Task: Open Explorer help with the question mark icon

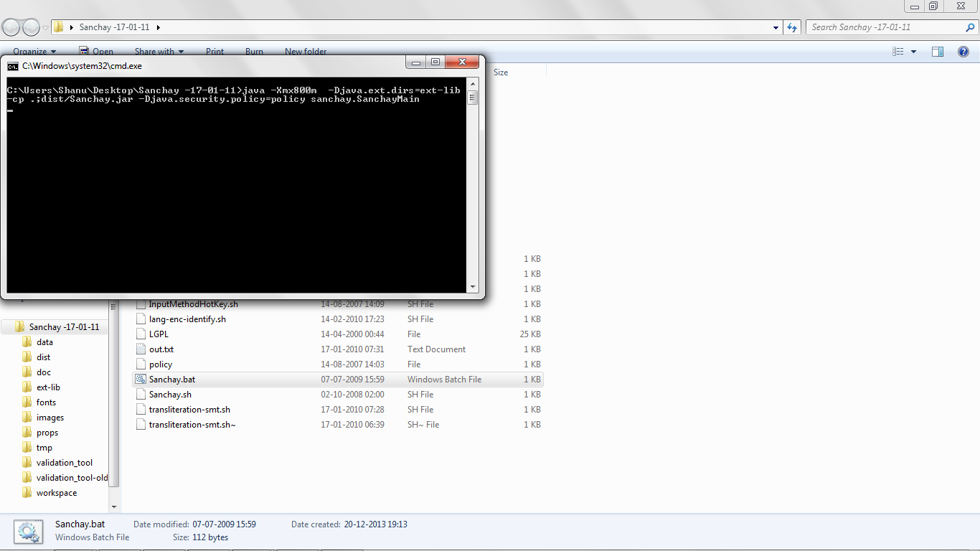Action: pyautogui.click(x=964, y=52)
